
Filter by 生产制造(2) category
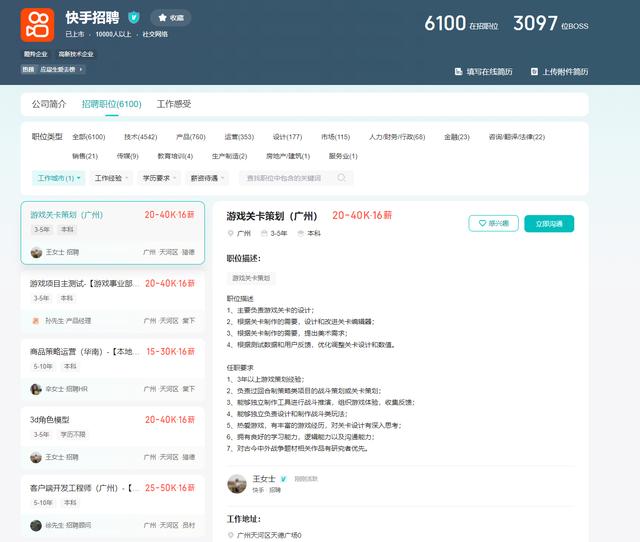point(229,156)
